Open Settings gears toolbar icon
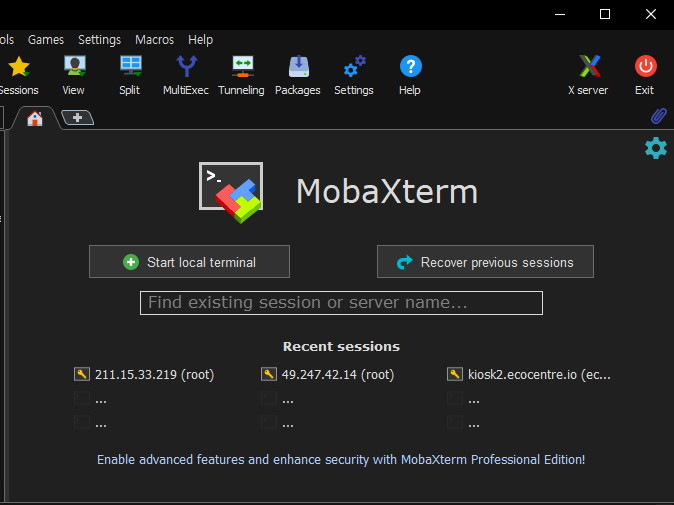The image size is (674, 505). (x=355, y=66)
